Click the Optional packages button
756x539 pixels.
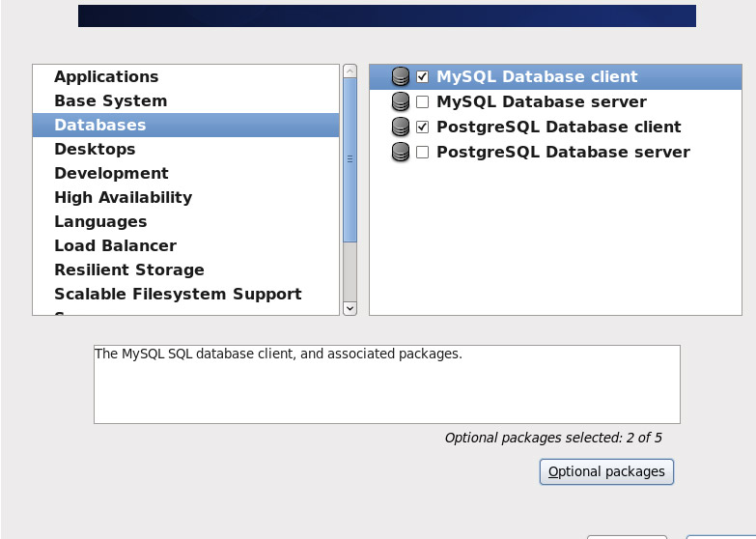[x=606, y=471]
